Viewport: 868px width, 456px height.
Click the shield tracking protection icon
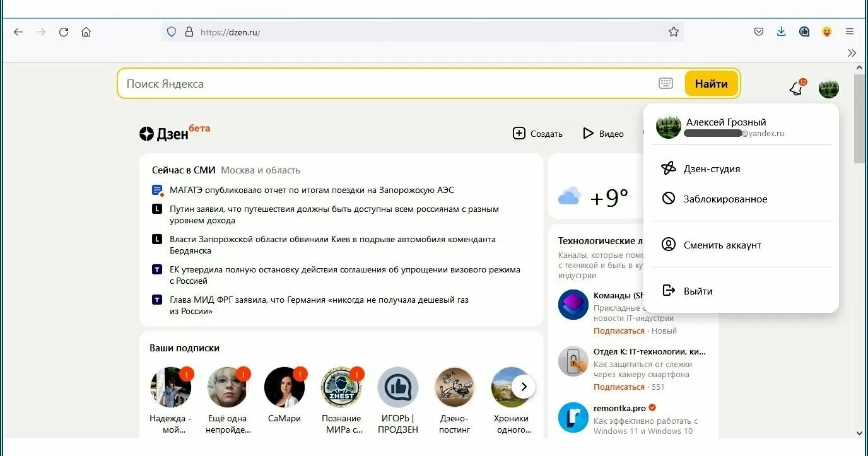coord(172,32)
